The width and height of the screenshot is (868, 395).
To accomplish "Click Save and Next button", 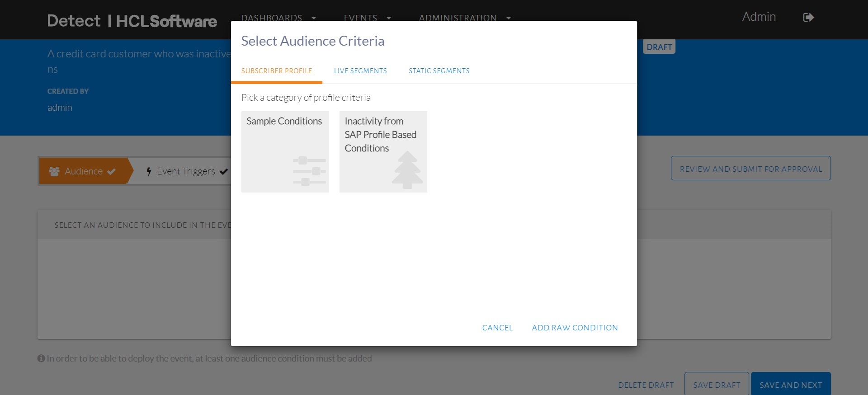I will [791, 385].
